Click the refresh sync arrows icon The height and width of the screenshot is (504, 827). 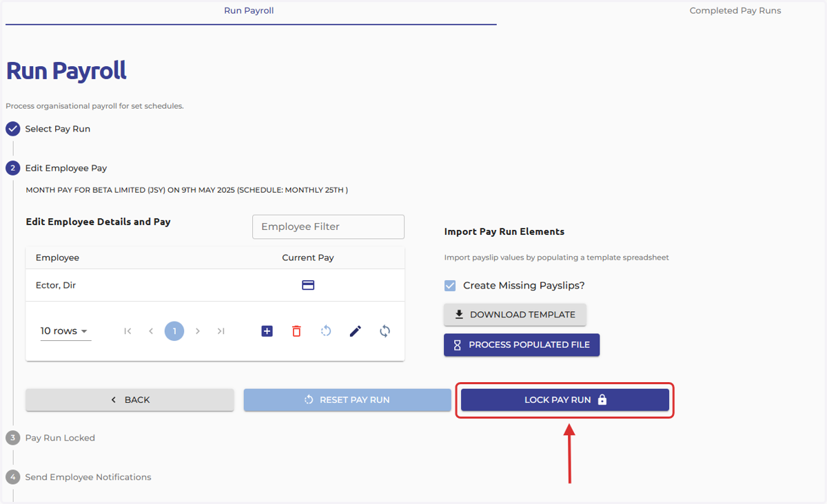(x=385, y=331)
